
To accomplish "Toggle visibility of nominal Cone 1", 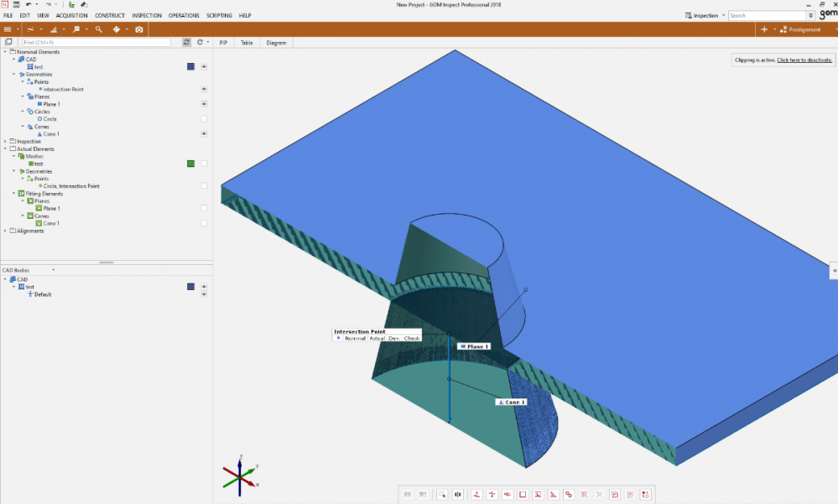I will point(204,134).
